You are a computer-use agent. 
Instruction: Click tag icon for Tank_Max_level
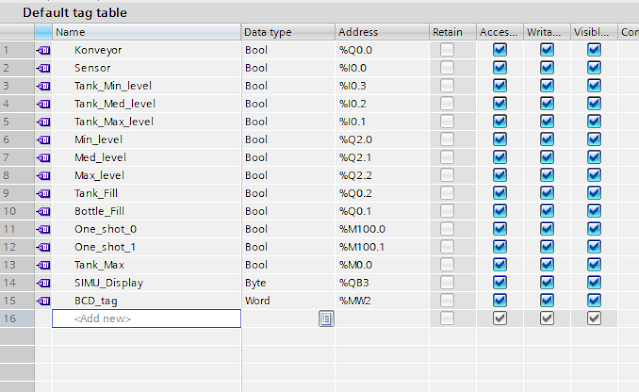tap(43, 122)
